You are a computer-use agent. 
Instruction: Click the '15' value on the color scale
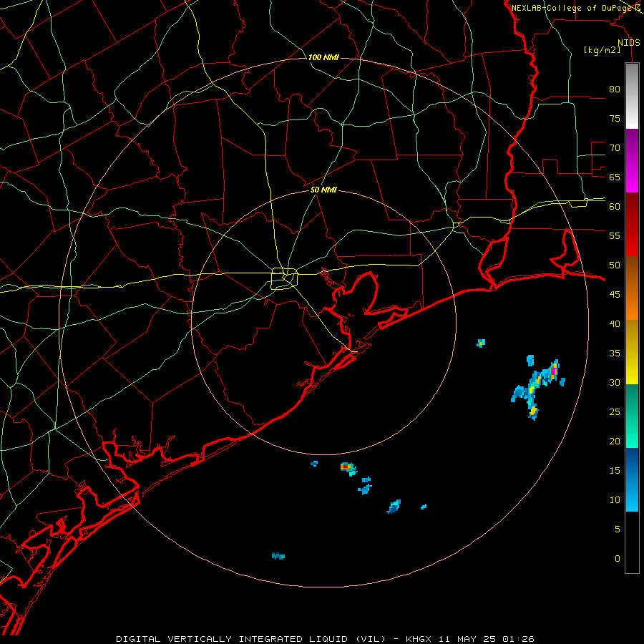coord(615,470)
